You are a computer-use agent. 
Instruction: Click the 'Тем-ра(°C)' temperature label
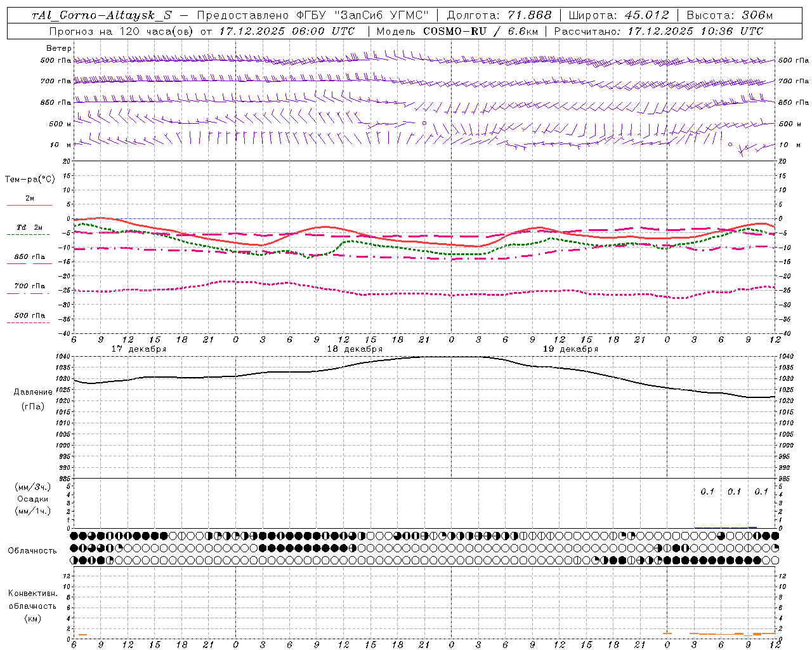coord(30,180)
